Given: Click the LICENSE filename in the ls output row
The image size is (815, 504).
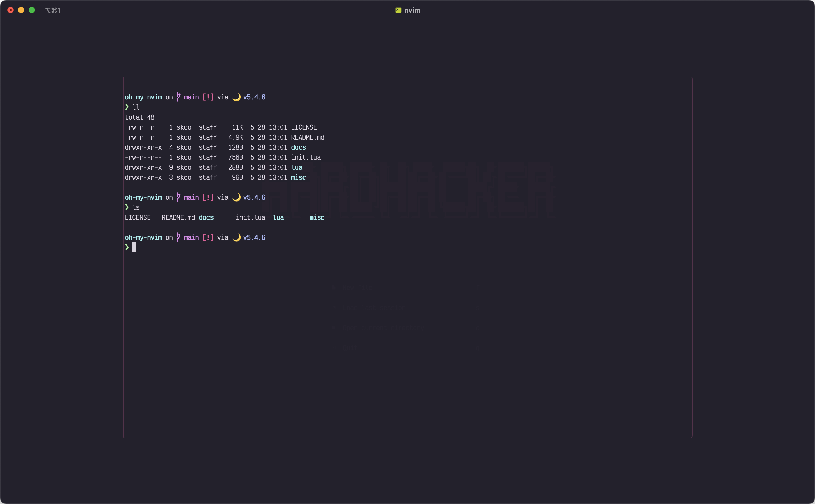Looking at the screenshot, I should (137, 218).
